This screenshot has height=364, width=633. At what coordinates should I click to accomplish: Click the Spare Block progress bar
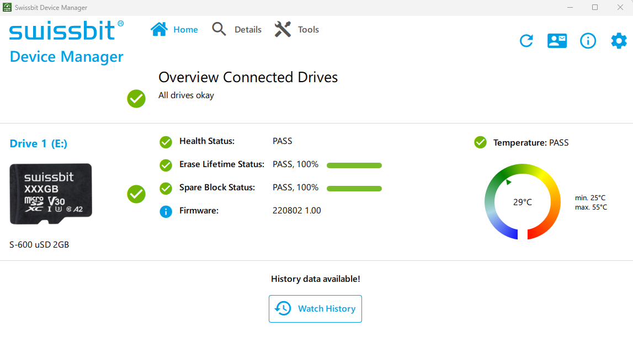354,189
